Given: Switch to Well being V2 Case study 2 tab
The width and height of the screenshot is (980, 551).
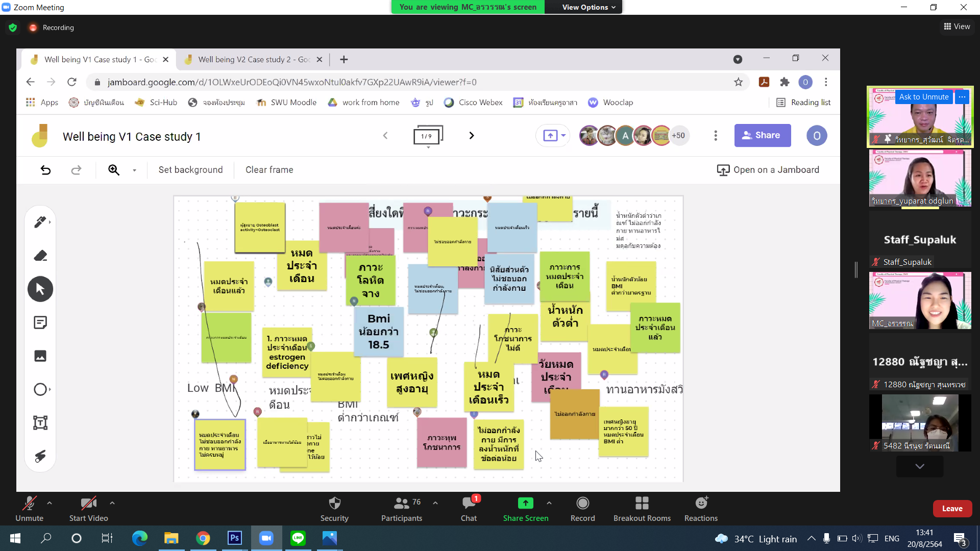Looking at the screenshot, I should 253,60.
